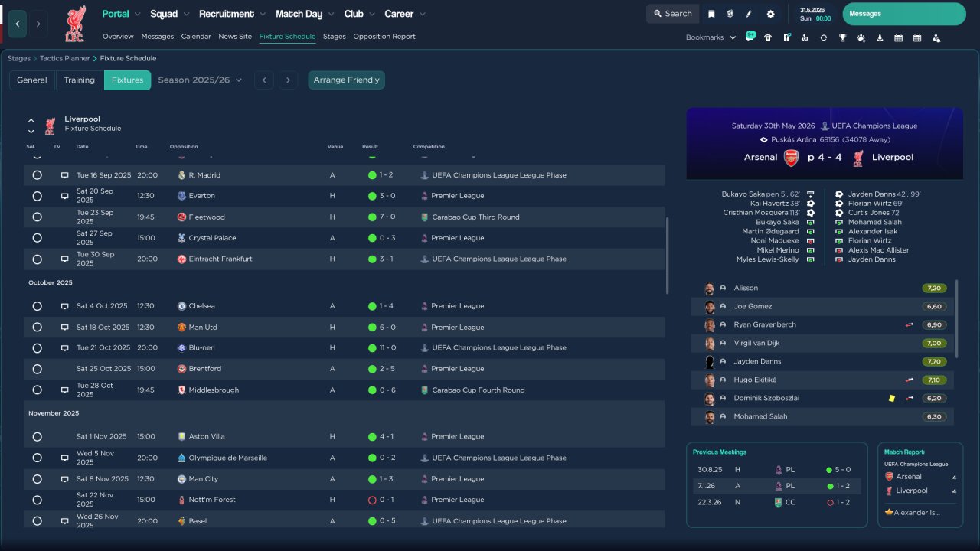Image resolution: width=980 pixels, height=551 pixels.
Task: Click the Arrange Friendly button
Action: coord(347,80)
